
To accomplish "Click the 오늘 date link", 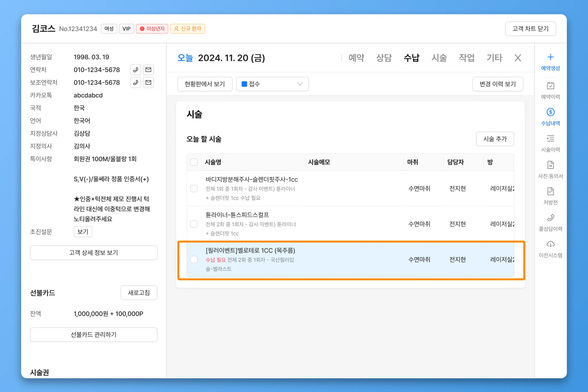I will [185, 58].
